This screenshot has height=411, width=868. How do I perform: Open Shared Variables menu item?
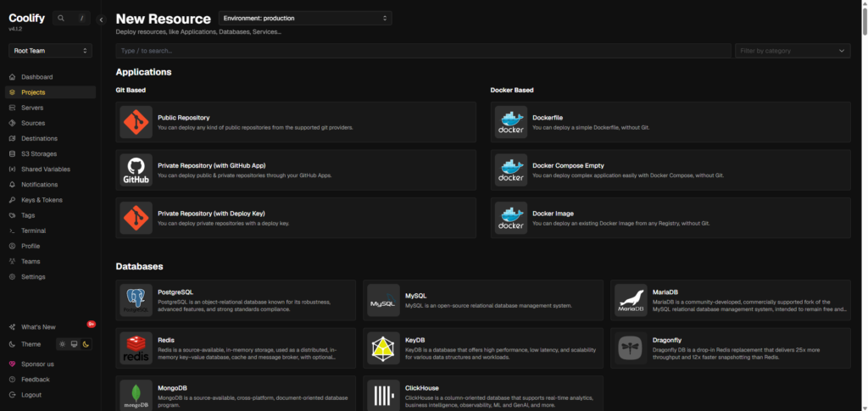(50, 169)
